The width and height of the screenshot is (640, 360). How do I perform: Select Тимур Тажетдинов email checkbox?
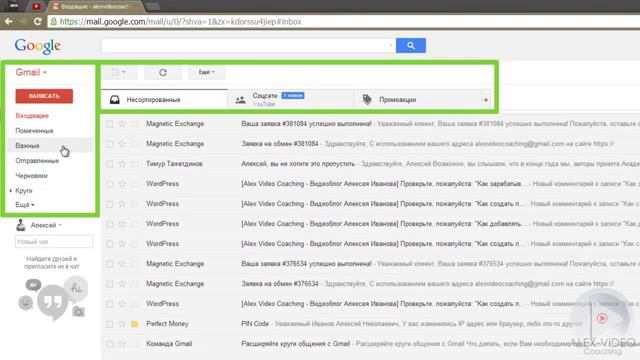[x=109, y=164]
